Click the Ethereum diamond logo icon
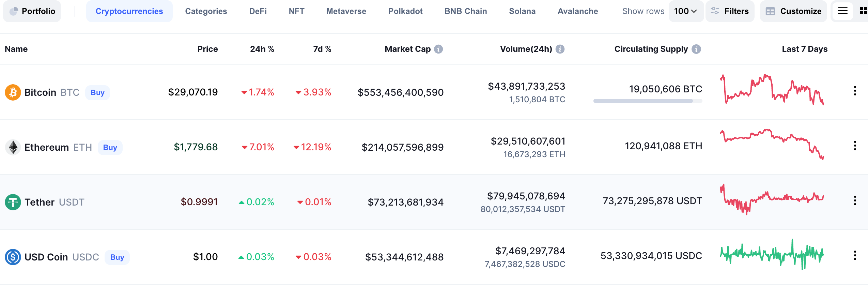 click(13, 147)
